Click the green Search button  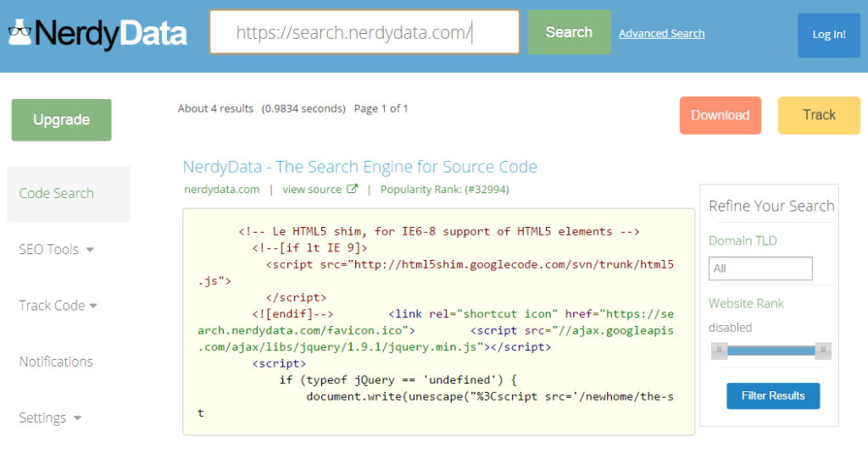(x=569, y=32)
